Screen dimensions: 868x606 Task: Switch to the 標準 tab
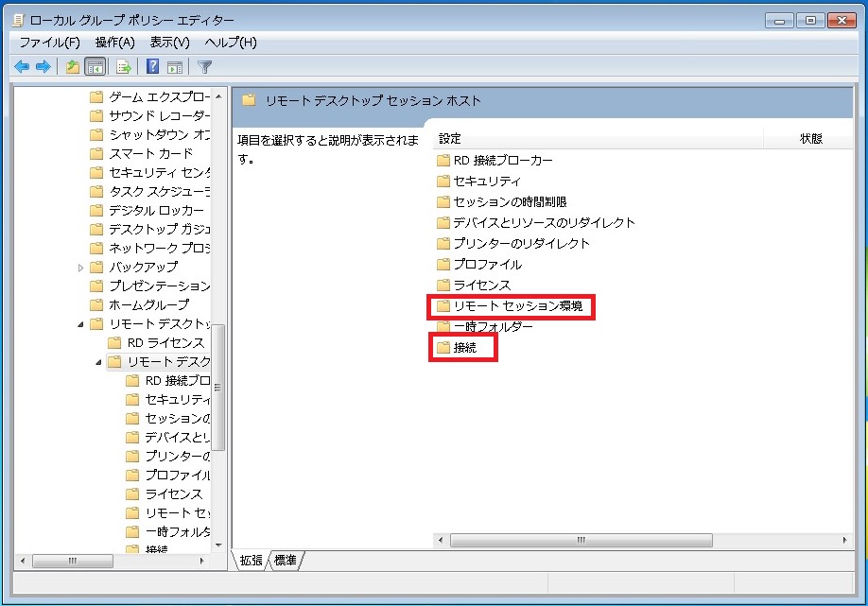click(285, 561)
